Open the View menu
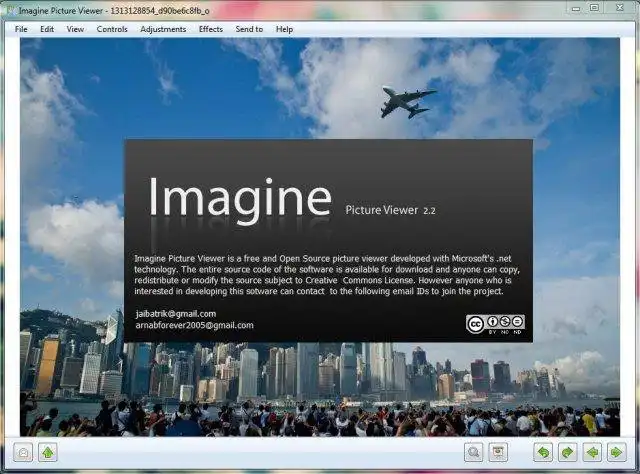The height and width of the screenshot is (474, 640). pyautogui.click(x=75, y=29)
